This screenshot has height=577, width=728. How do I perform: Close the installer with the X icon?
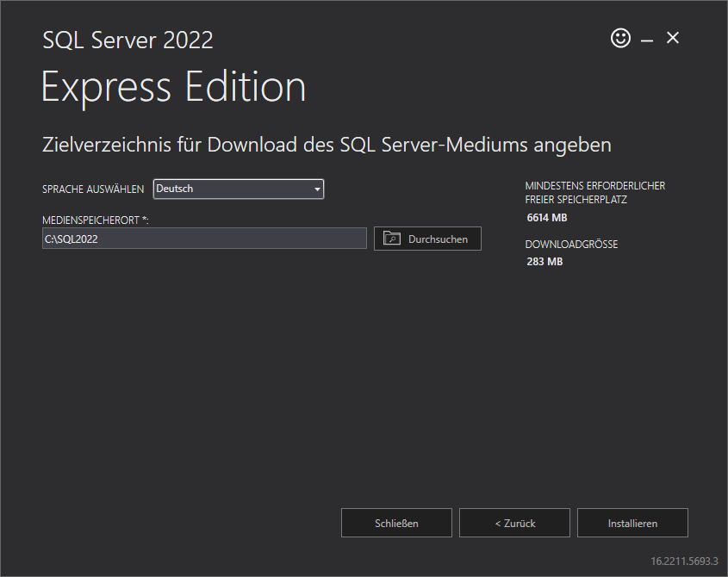673,38
